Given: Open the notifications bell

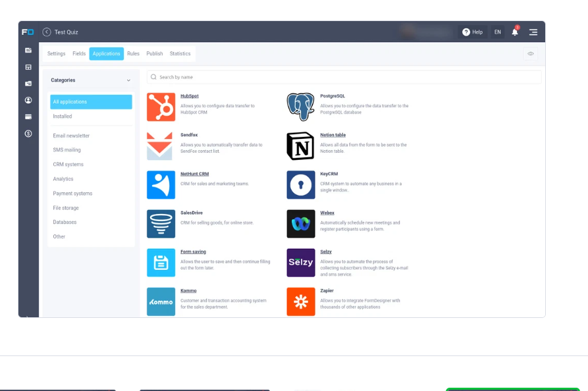Looking at the screenshot, I should pos(515,32).
